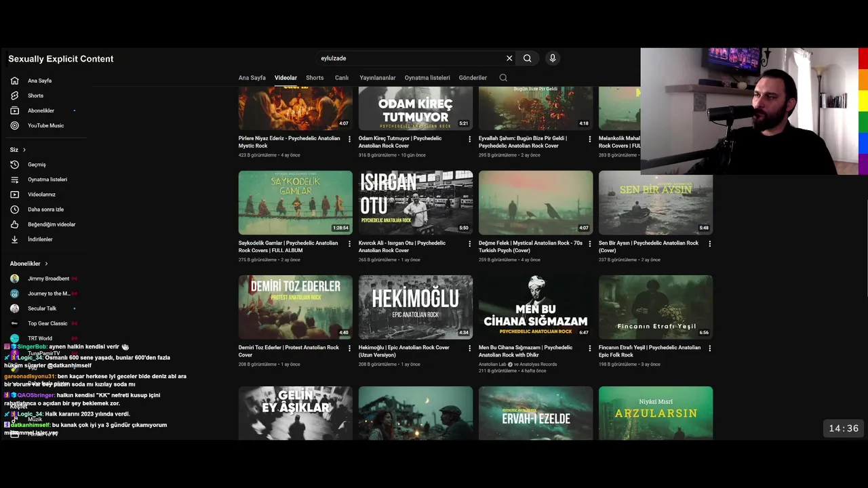Open Secular Talk subscription channel
The width and height of the screenshot is (868, 488).
click(x=42, y=308)
